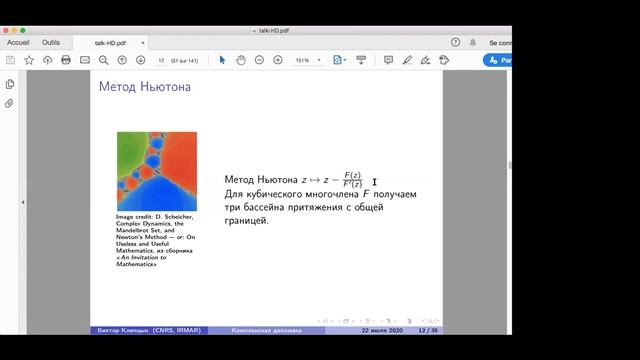640x360 pixels.
Task: Select the talk-HD.pdf tab
Action: [110, 43]
